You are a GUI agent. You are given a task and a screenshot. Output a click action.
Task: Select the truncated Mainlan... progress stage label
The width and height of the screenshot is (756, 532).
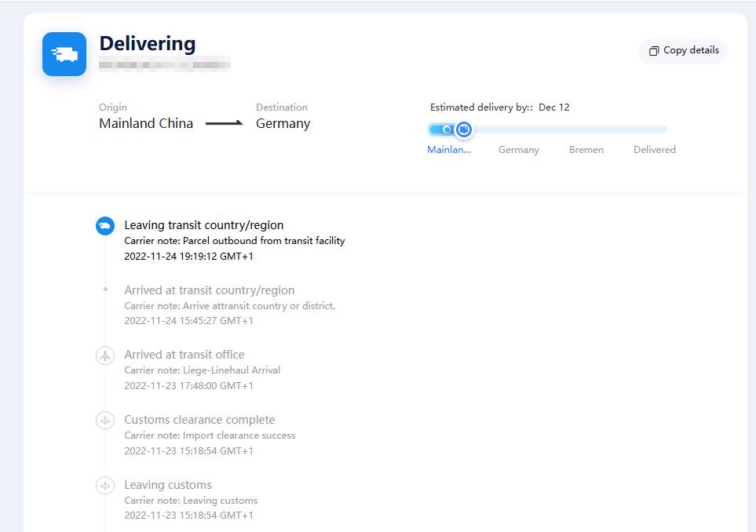coord(449,150)
